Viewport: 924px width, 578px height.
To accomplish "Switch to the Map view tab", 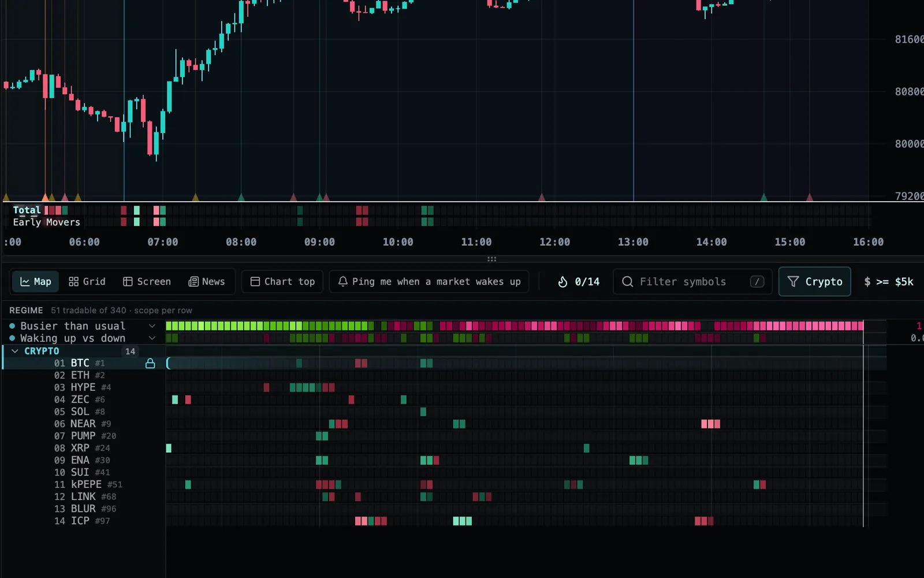I will point(35,281).
